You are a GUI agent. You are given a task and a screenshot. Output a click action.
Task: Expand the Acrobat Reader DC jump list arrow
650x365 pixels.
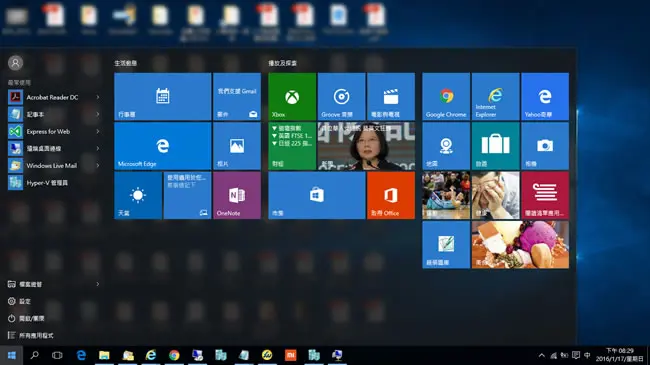pyautogui.click(x=98, y=97)
